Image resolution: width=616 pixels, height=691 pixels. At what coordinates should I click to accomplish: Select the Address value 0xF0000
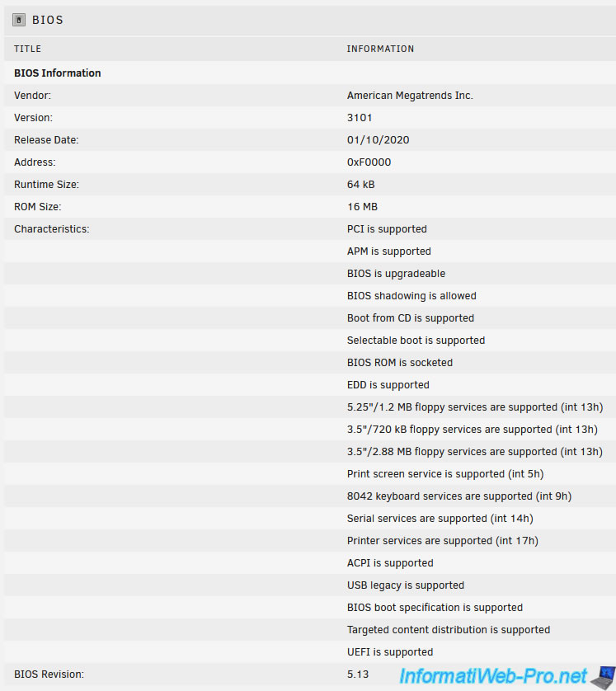pos(369,162)
